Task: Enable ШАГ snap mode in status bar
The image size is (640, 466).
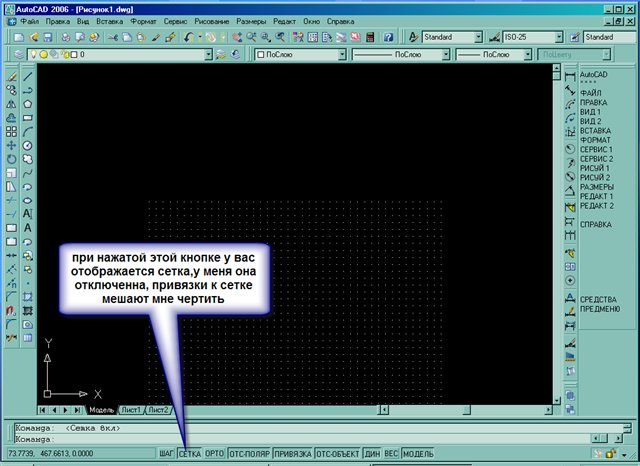Action: click(167, 454)
